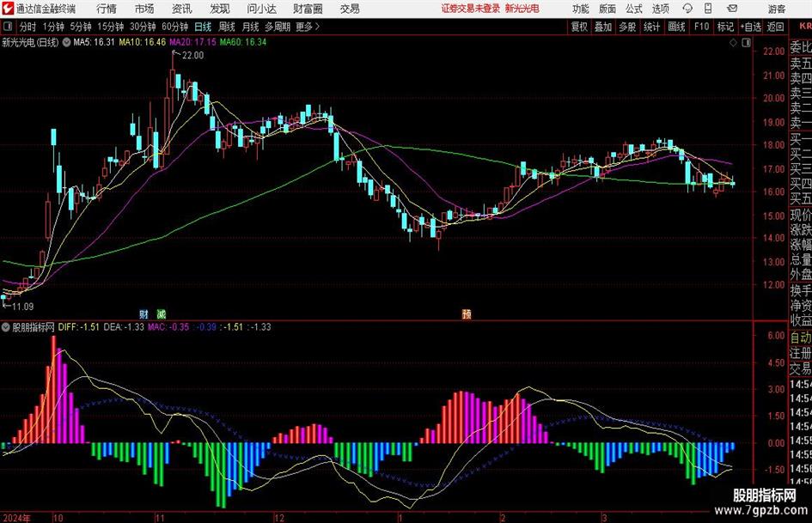This screenshot has height=523, width=812.
Task: Switch to 1分钟 period tab
Action: 53,27
